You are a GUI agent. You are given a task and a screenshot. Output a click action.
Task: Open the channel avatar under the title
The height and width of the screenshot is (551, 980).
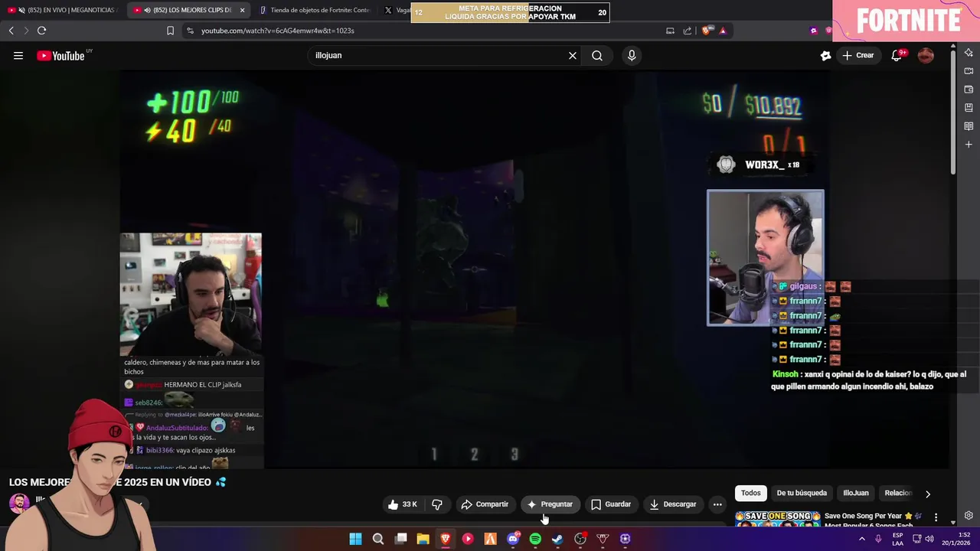pos(19,503)
